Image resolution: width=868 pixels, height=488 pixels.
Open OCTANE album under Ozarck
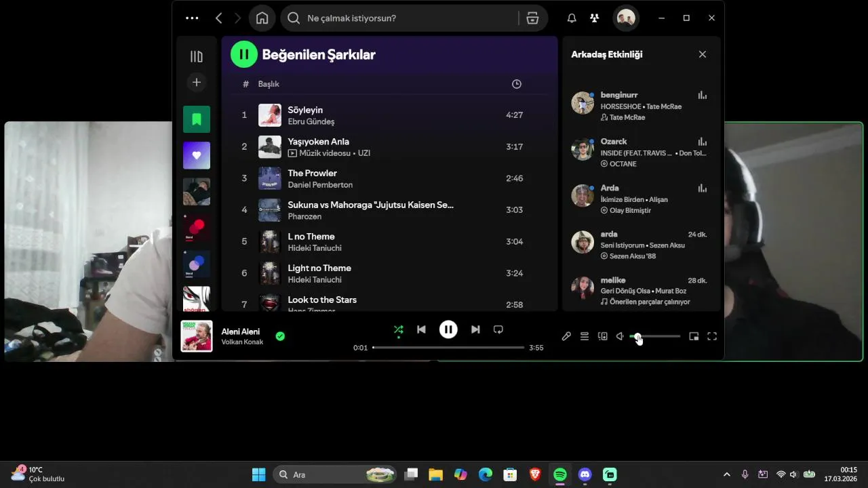pyautogui.click(x=623, y=164)
